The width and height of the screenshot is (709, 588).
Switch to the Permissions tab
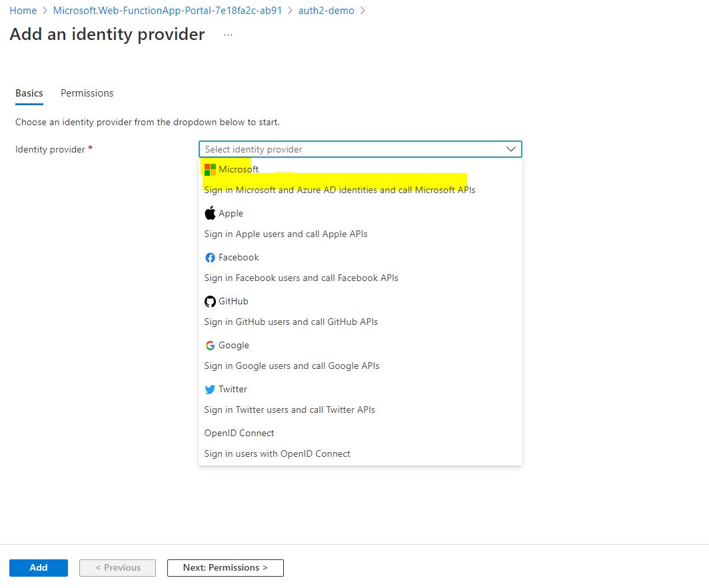87,93
